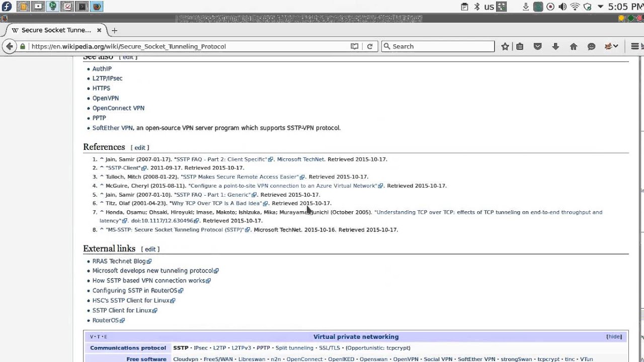Open the Azure Virtual Network reference link

coord(285,186)
